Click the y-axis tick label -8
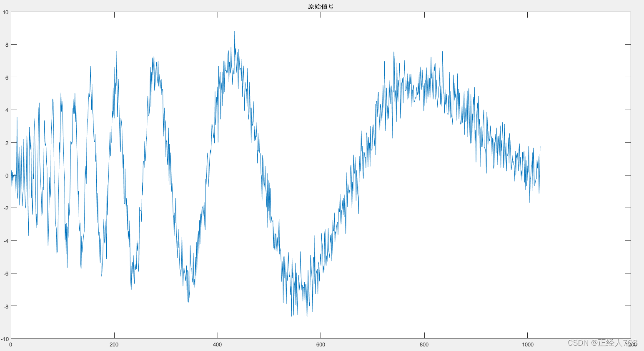644x351 pixels. pos(6,306)
